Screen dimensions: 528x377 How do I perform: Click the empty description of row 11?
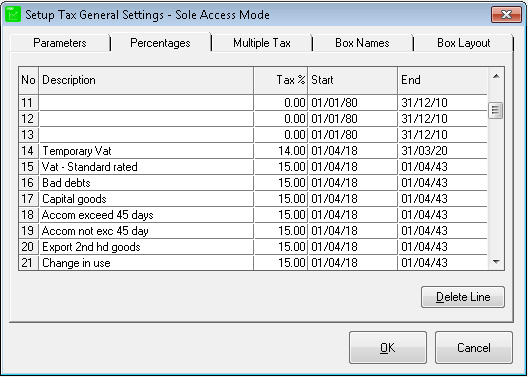[x=146, y=102]
